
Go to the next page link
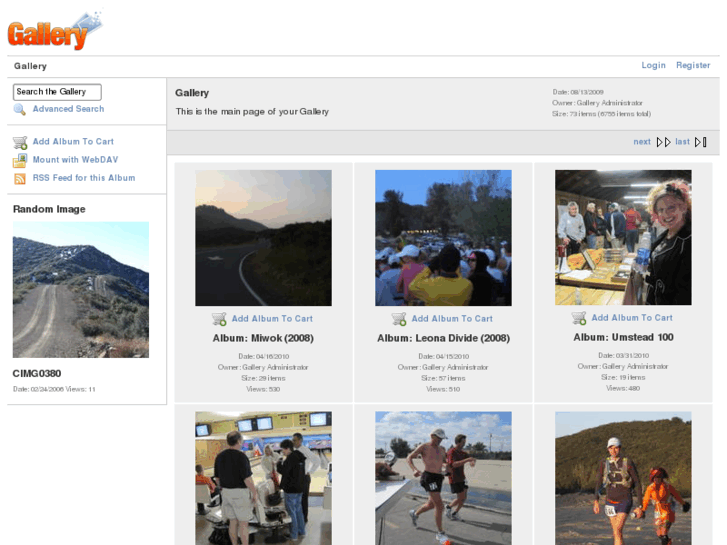[642, 142]
